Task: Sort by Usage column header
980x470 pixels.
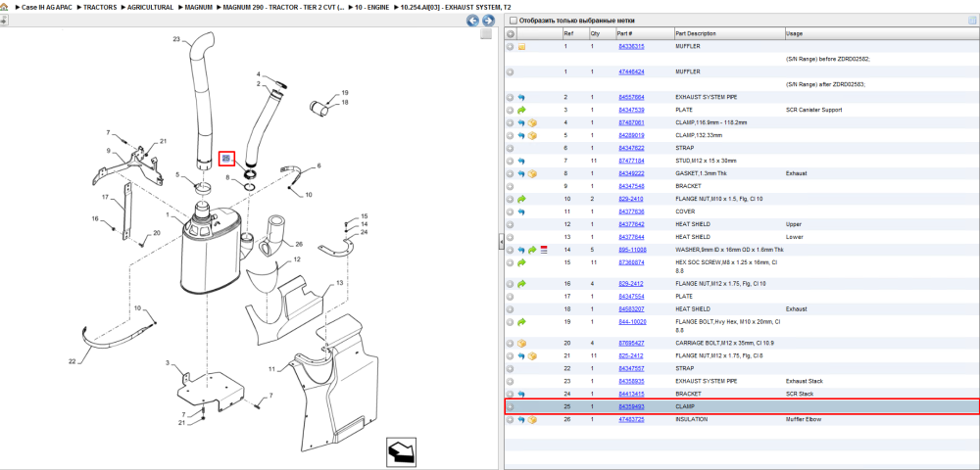Action: pos(881,33)
